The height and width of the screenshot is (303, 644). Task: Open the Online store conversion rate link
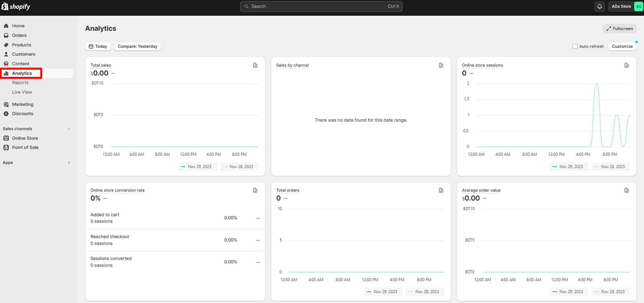coord(118,190)
